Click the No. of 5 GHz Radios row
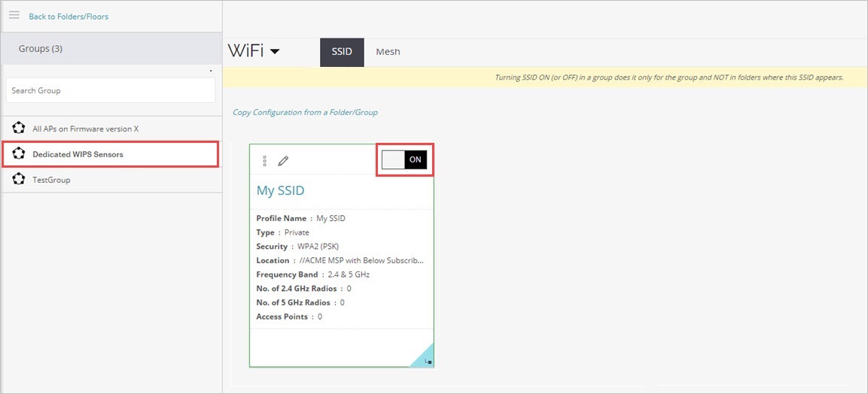This screenshot has height=394, width=868. (300, 303)
